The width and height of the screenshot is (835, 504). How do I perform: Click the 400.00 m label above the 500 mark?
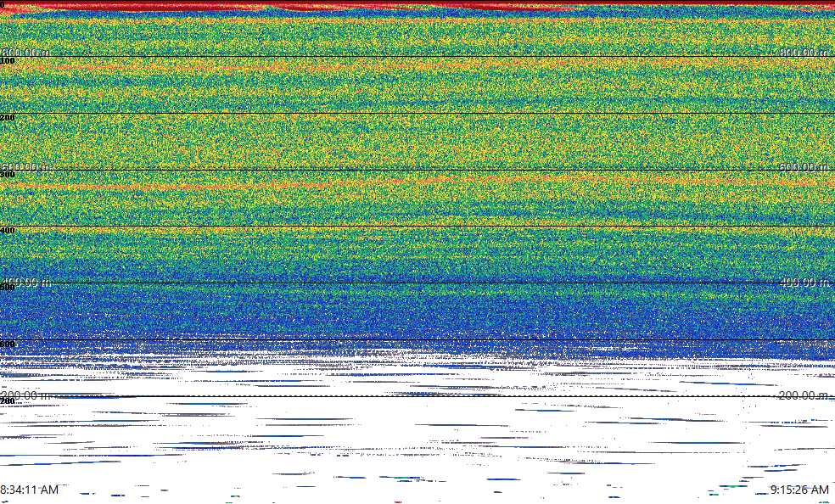point(26,282)
